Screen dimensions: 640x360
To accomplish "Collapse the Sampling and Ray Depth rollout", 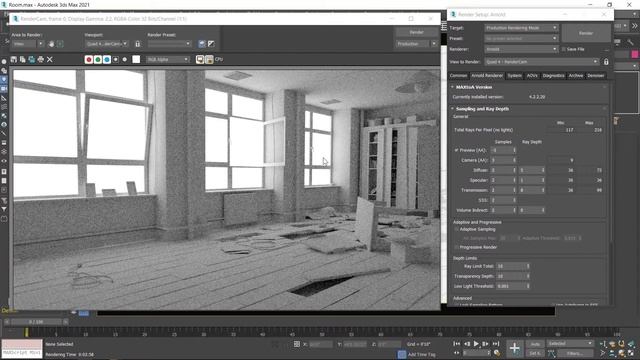I will click(x=482, y=109).
